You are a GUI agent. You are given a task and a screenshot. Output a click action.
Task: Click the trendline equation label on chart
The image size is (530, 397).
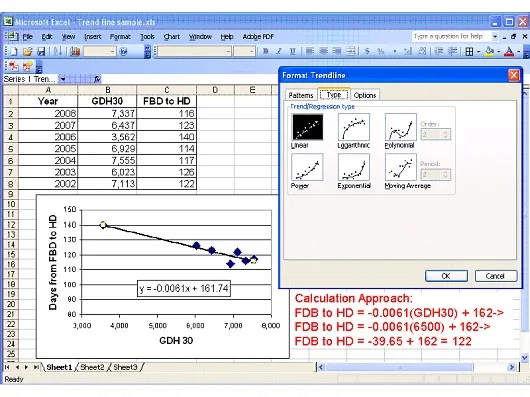[x=184, y=289]
